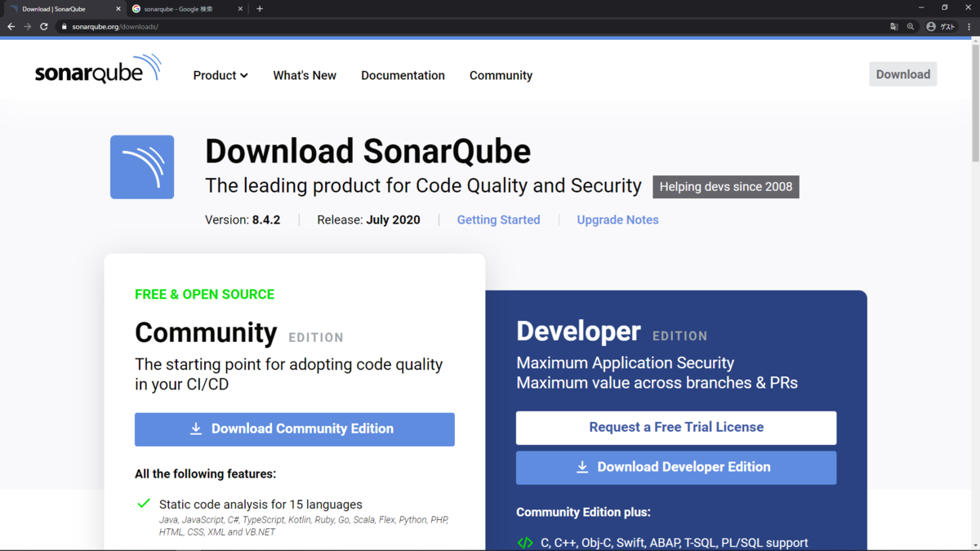Click the Helping devs since 2008 badge
The image size is (980, 551).
(726, 187)
